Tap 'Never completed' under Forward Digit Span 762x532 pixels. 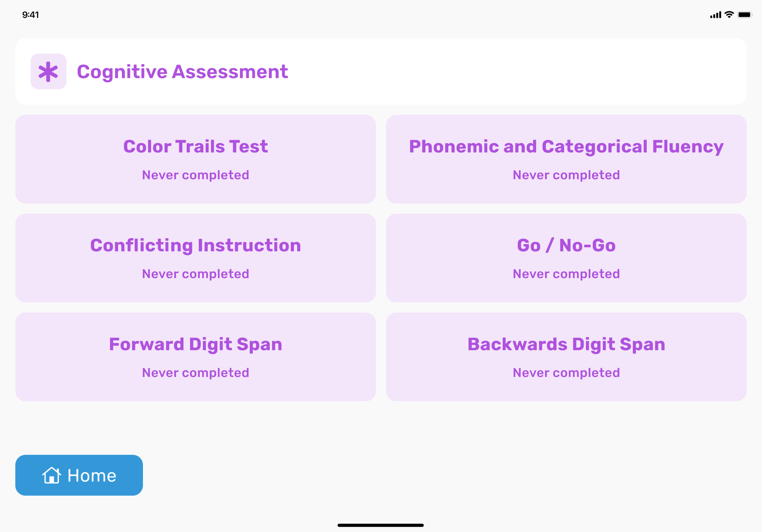coord(195,373)
